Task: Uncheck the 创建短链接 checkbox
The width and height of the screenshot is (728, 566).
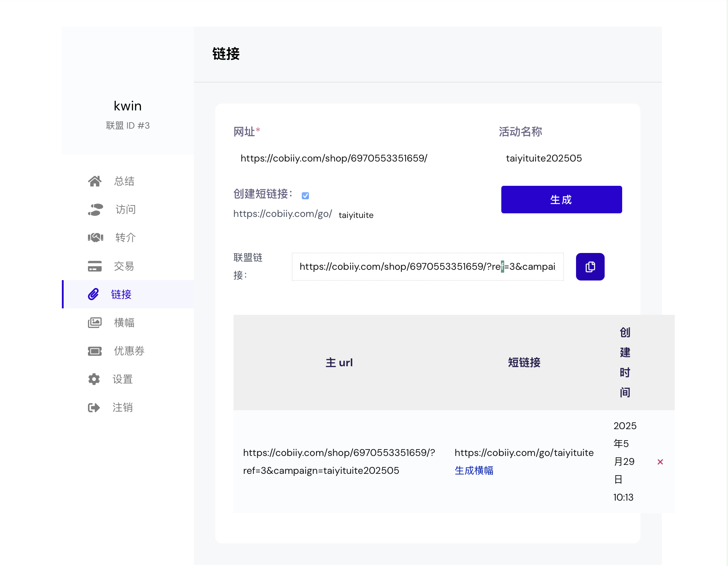Action: [x=305, y=195]
